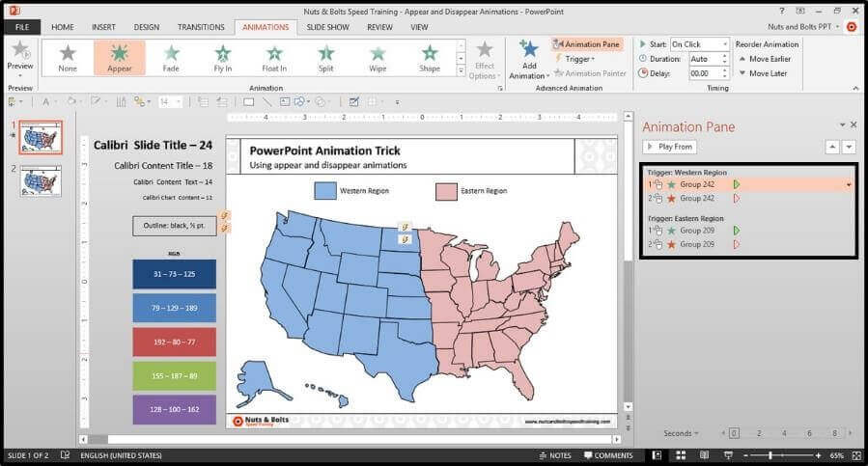
Task: Switch to the SLIDE SHOW tab
Action: [x=327, y=27]
